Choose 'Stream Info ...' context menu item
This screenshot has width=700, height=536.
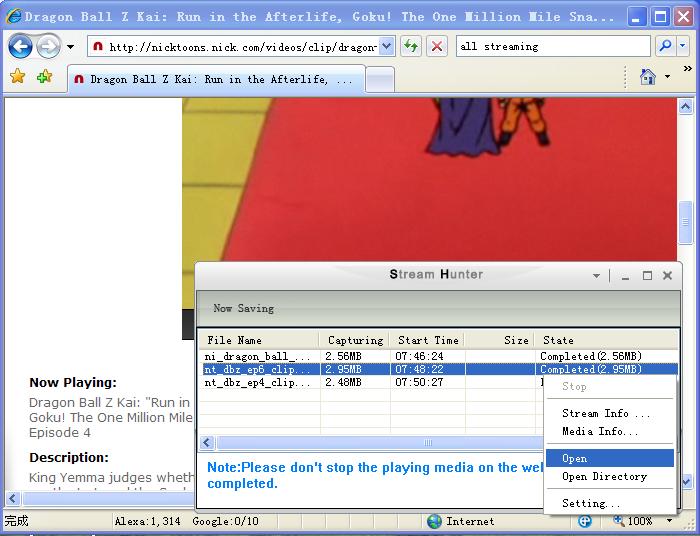tap(609, 413)
